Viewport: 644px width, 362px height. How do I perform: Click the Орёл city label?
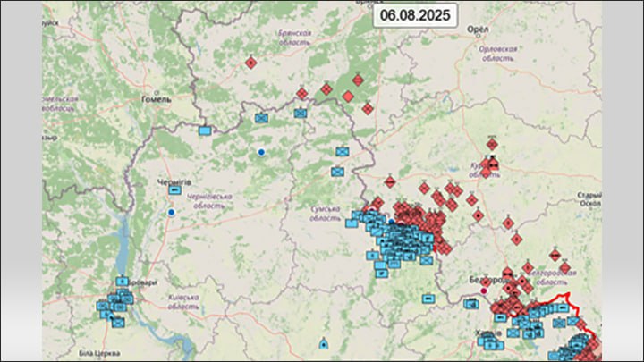(478, 29)
